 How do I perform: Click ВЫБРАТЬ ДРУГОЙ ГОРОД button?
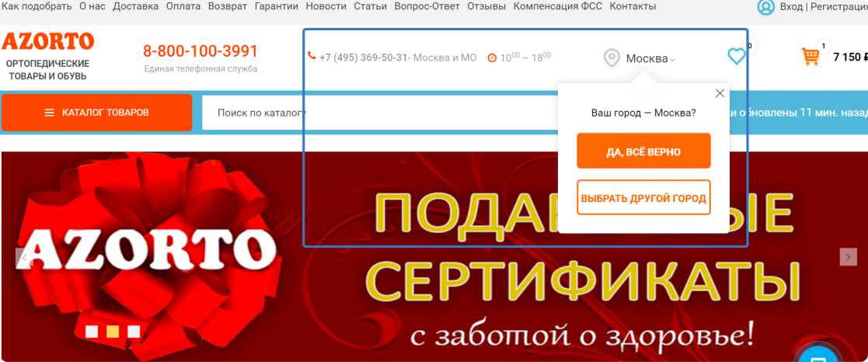(x=643, y=197)
